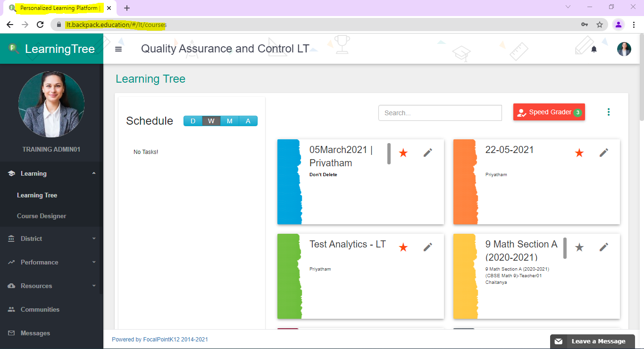644x349 pixels.
Task: Click the blue color strip of 05March2021 course
Action: coord(289,182)
